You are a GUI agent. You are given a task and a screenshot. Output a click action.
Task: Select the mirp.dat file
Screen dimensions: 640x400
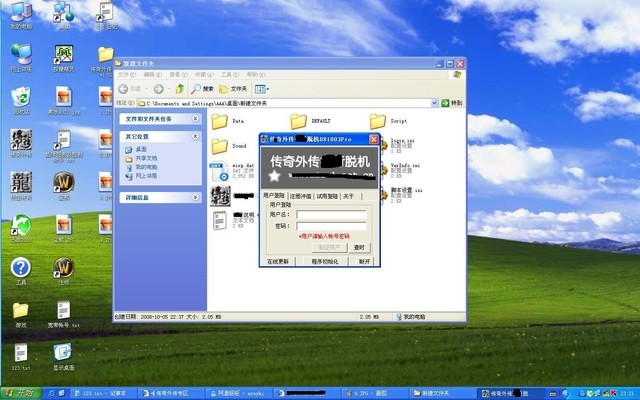(232, 171)
